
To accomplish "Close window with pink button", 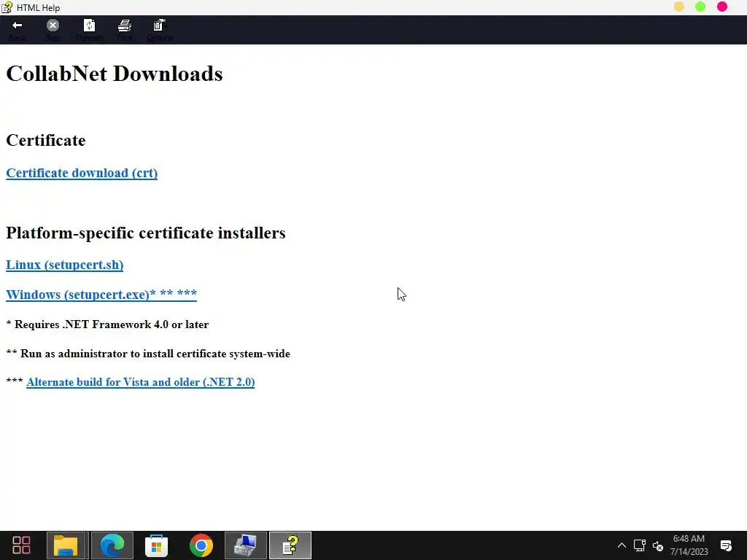I will click(722, 7).
